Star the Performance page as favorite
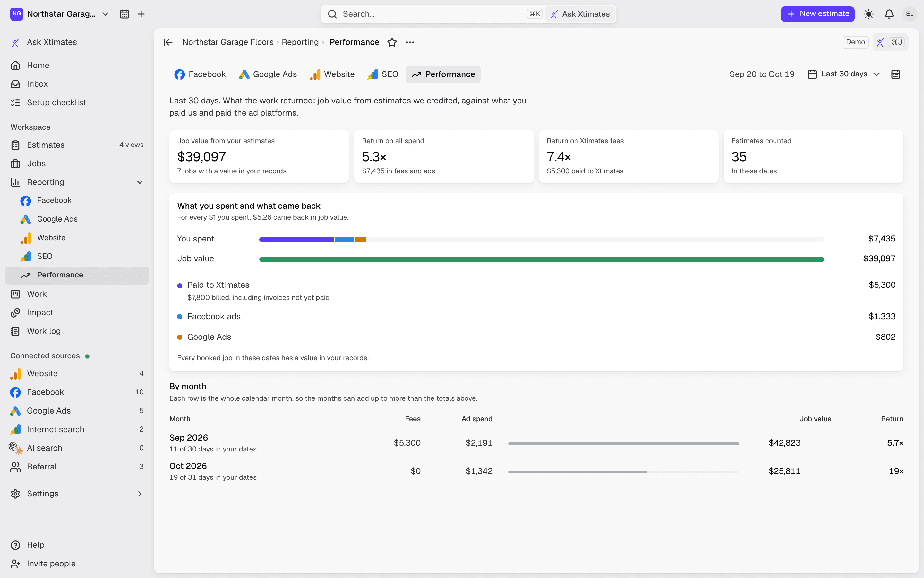 392,42
